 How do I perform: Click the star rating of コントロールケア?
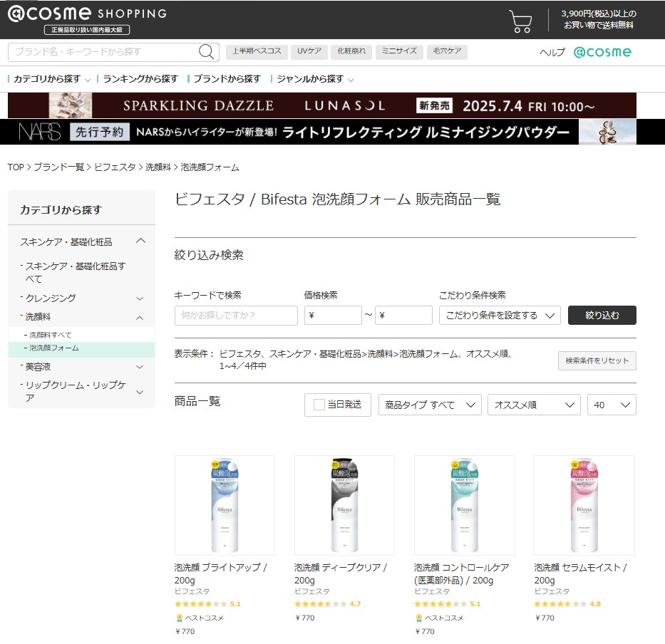pos(448,603)
